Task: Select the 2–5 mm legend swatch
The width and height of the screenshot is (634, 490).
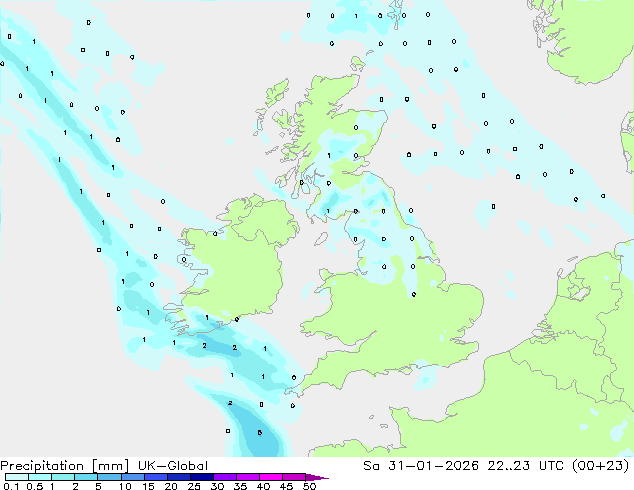Action: pyautogui.click(x=86, y=477)
